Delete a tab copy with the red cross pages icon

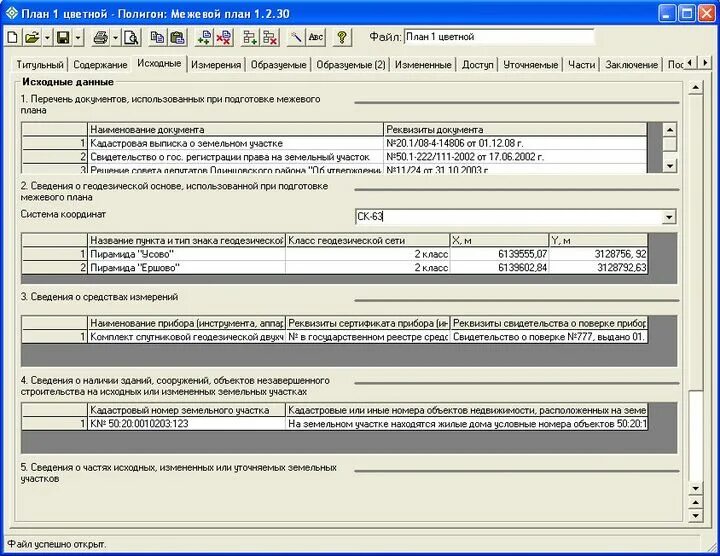pyautogui.click(x=224, y=37)
